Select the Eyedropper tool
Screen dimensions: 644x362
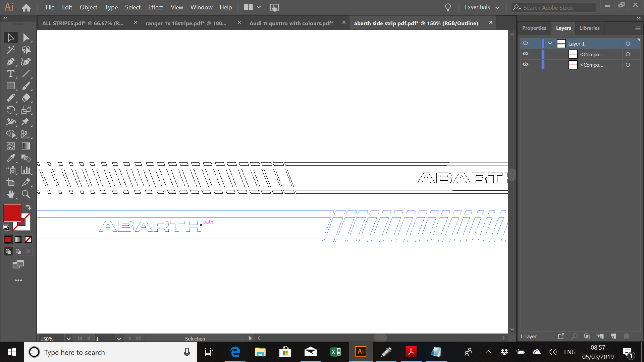pos(11,158)
